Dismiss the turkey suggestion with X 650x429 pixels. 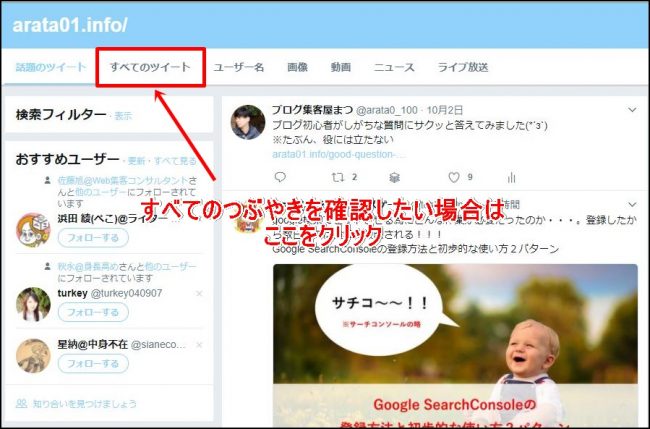199,293
